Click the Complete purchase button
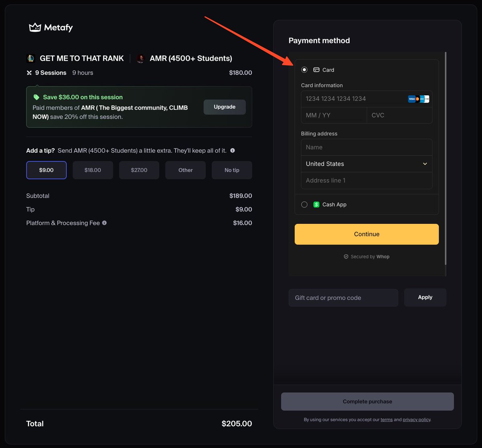Screen dimensions: 482x448 click(368, 401)
